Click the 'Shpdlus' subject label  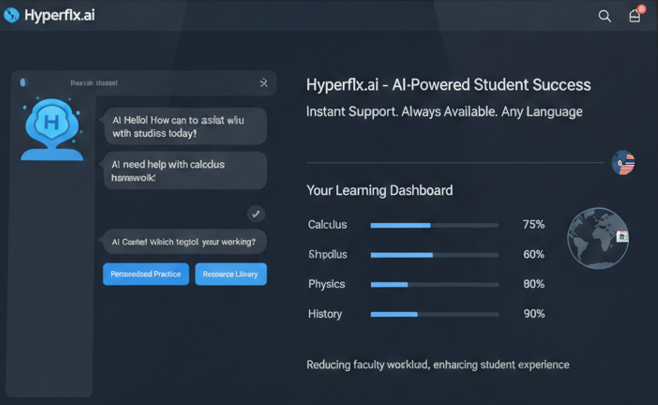(328, 254)
